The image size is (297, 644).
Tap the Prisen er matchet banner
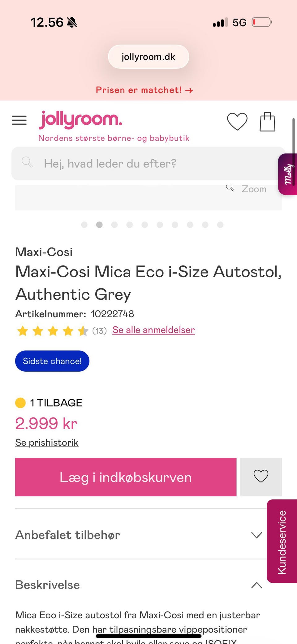point(144,90)
